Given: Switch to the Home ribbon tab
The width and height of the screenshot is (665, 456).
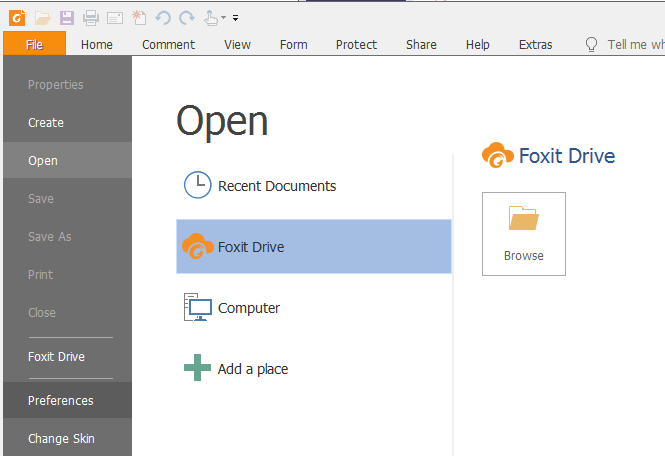Looking at the screenshot, I should pyautogui.click(x=97, y=44).
